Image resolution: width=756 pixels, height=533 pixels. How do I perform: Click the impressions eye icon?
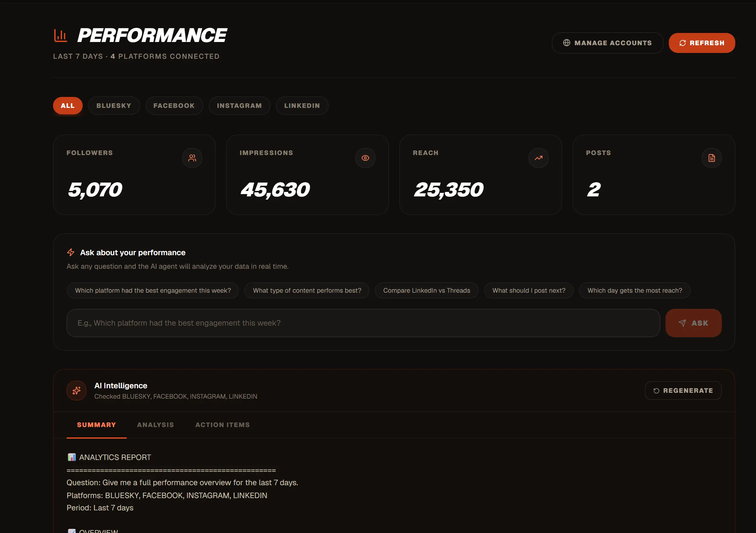365,158
